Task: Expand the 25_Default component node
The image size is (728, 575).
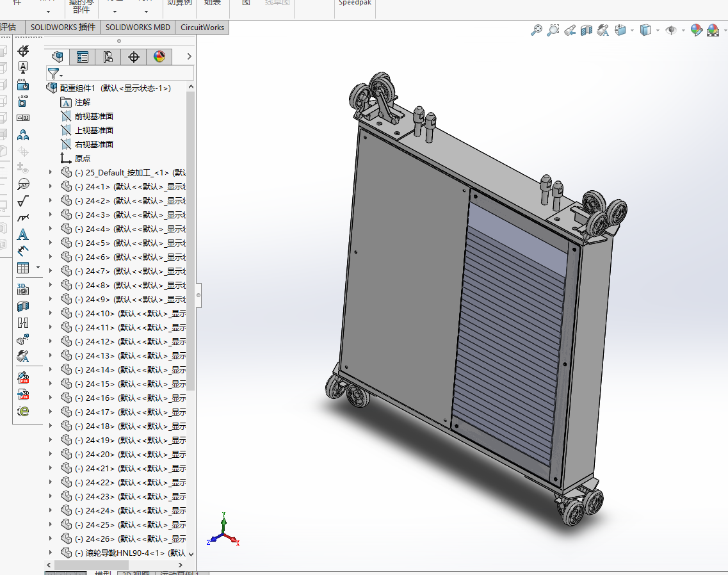Action: pos(51,172)
